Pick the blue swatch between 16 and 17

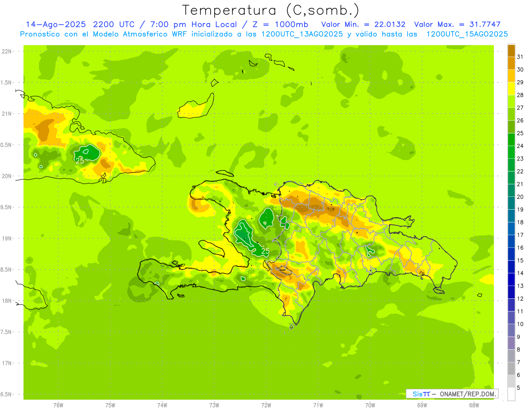pyautogui.click(x=512, y=241)
